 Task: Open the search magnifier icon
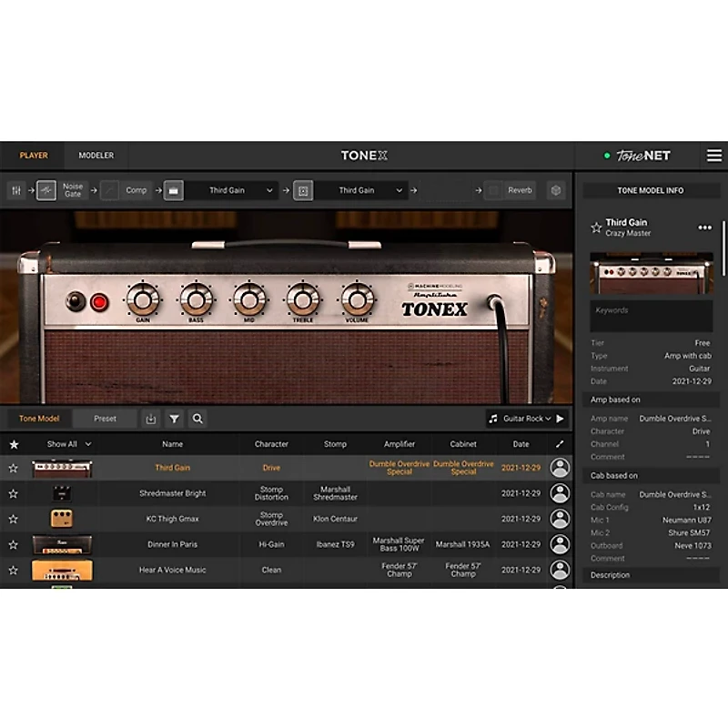(x=197, y=419)
